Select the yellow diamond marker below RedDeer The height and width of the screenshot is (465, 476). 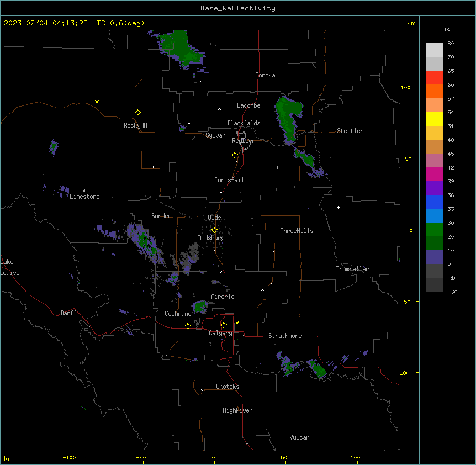(235, 155)
